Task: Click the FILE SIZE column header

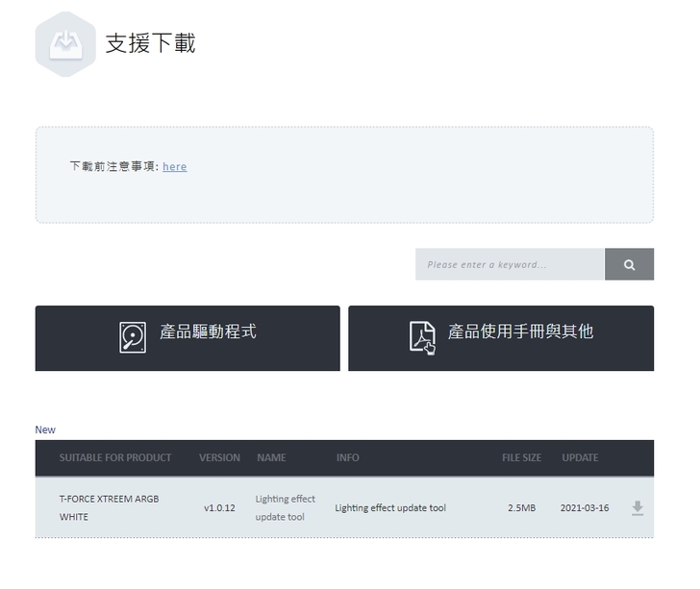Action: pyautogui.click(x=521, y=458)
